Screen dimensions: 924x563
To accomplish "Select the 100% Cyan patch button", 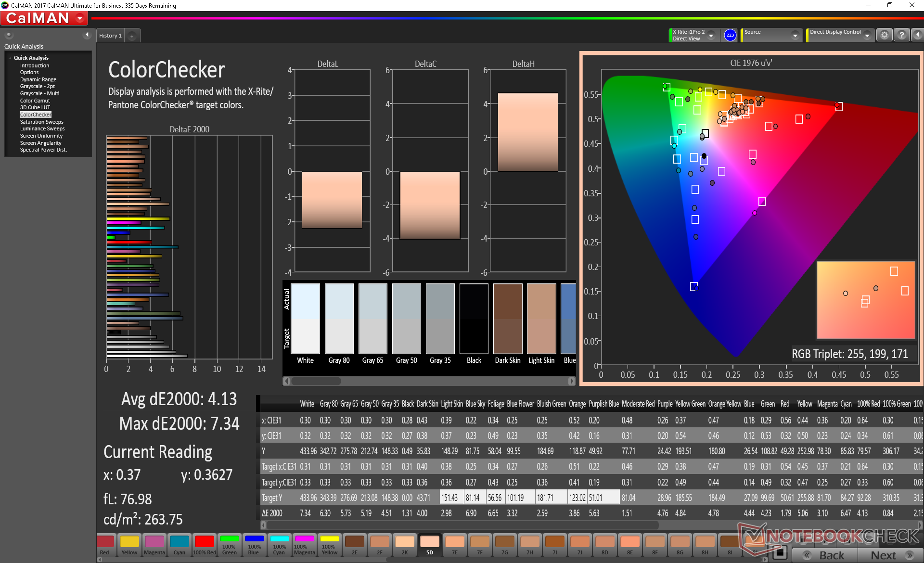I will tap(280, 545).
